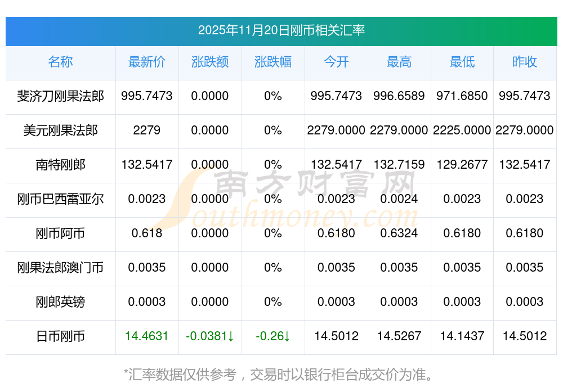This screenshot has width=563, height=392.
Task: Click the 涨跌幅 column header
Action: point(273,62)
